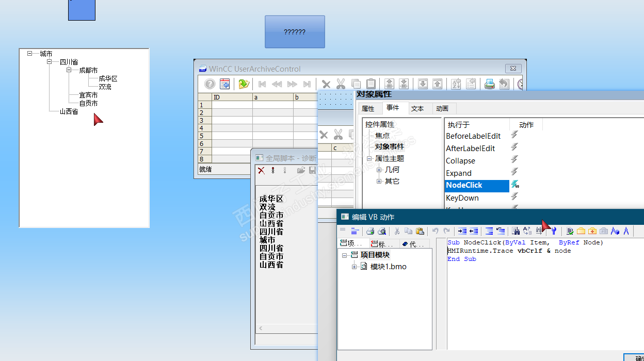Copy rows icon in UserArchiveControl toolbar

coord(356,84)
